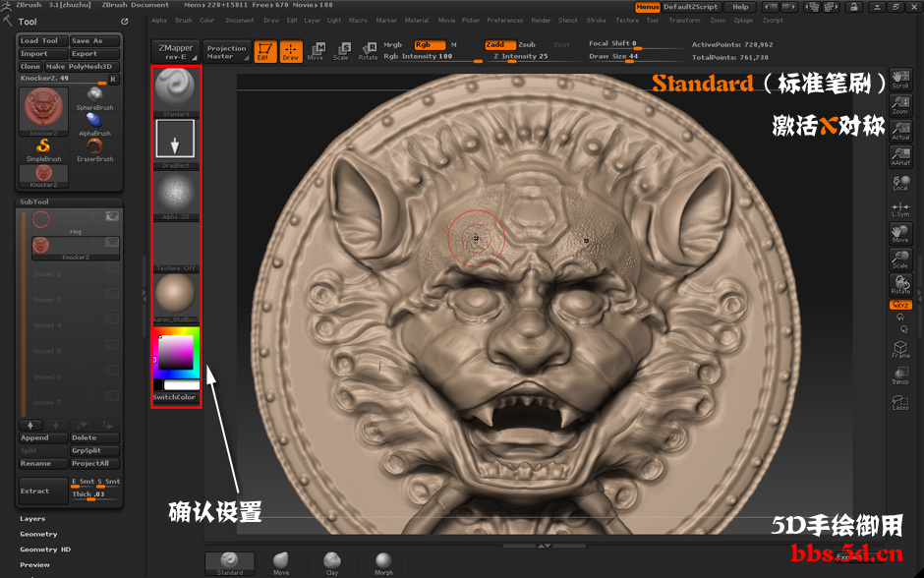Screen dimensions: 924x578
Task: Open the Alpha 20 picker
Action: 176,196
